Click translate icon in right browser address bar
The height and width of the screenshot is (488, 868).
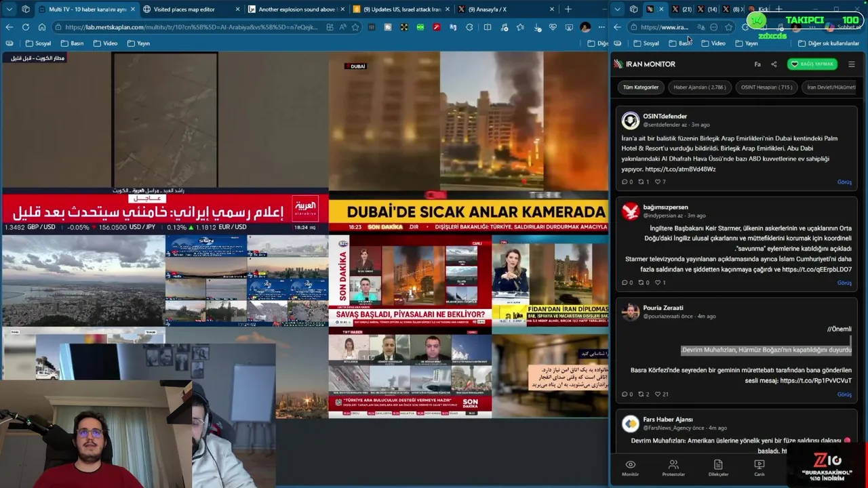click(x=701, y=27)
